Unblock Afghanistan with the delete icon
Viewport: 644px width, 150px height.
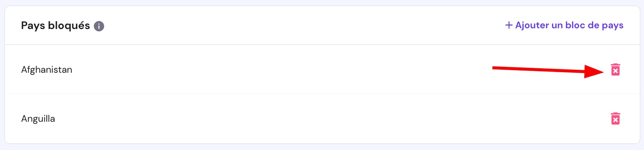coord(615,70)
